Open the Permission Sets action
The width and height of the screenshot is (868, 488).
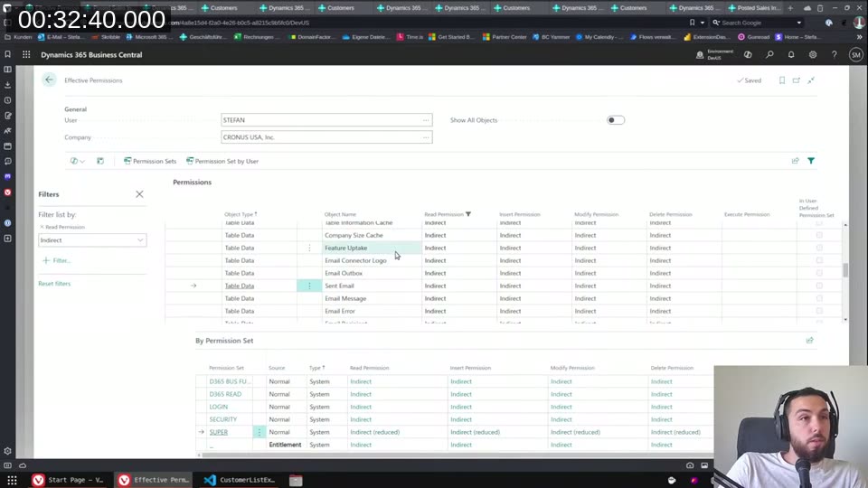click(x=149, y=161)
